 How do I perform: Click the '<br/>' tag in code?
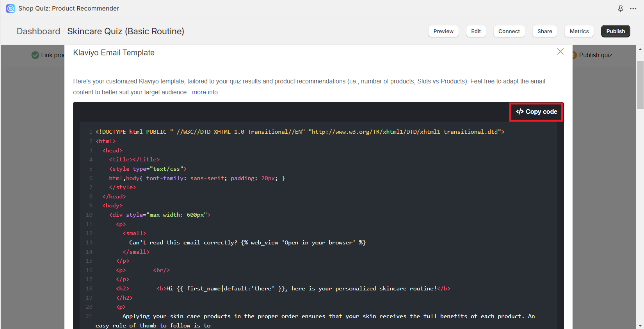[x=162, y=270]
